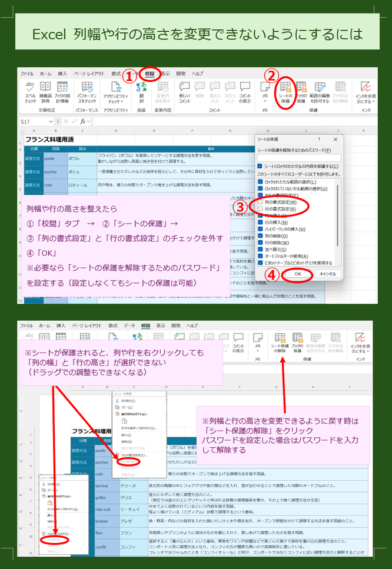
Task: Click the ポワレ cell in top sheet
Action: point(82,159)
